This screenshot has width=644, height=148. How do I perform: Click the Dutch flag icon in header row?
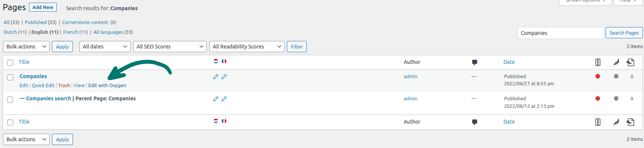(215, 61)
